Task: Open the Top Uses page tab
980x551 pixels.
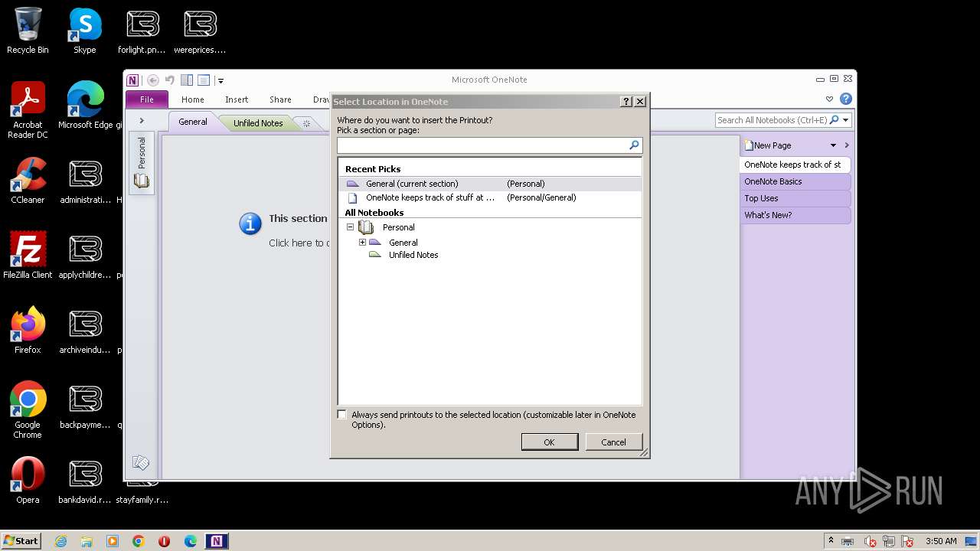Action: pyautogui.click(x=795, y=198)
